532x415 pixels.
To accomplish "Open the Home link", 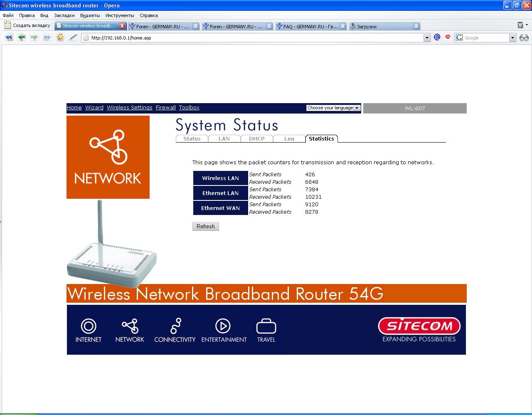I will click(x=74, y=107).
